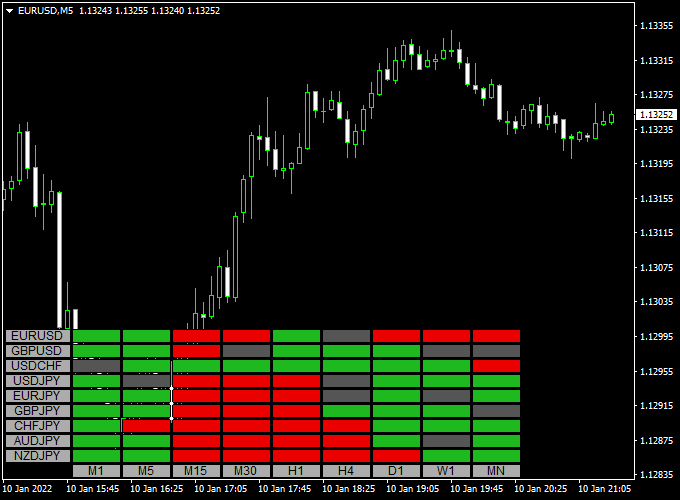The image size is (680, 500).
Task: Click the 10 Jan 15:45 time label
Action: (92, 489)
